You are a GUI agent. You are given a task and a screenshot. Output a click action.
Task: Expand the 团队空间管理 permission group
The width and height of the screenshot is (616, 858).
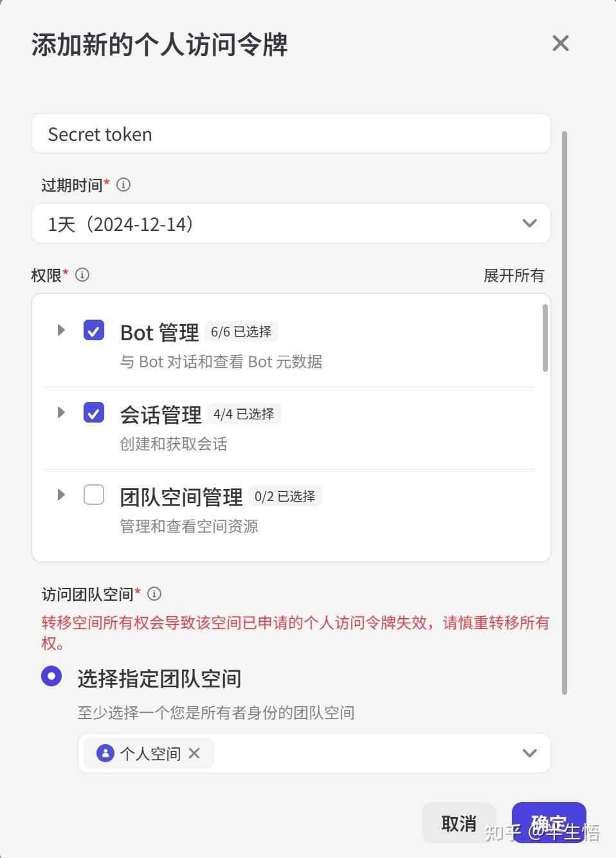coord(61,495)
